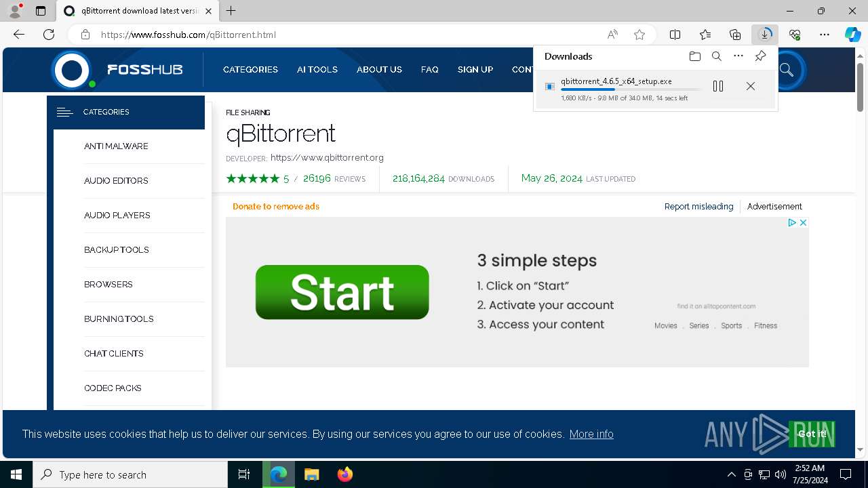868x488 pixels.
Task: Reload the page with the refresh icon
Action: 49,35
